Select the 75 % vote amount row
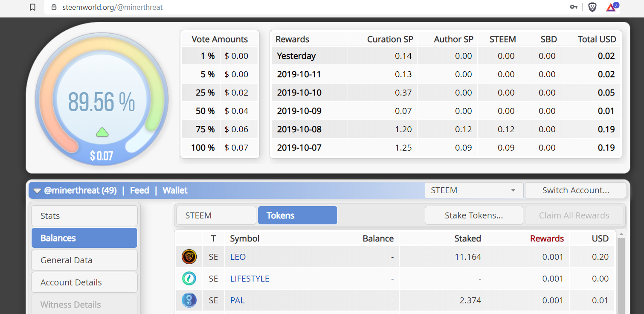The height and width of the screenshot is (314, 644). click(x=220, y=129)
